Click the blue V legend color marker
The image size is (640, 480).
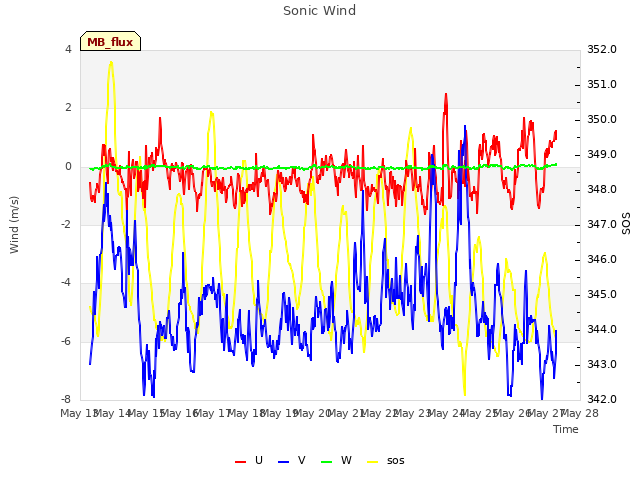[283, 462]
